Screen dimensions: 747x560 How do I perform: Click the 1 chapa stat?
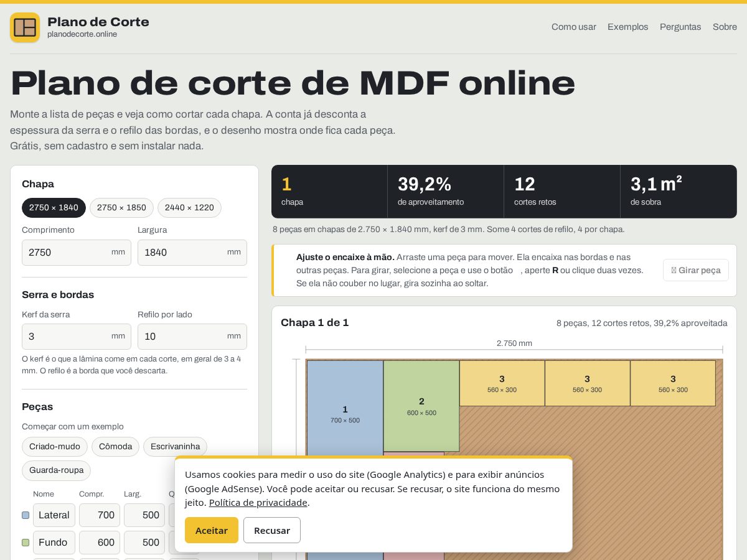(329, 192)
